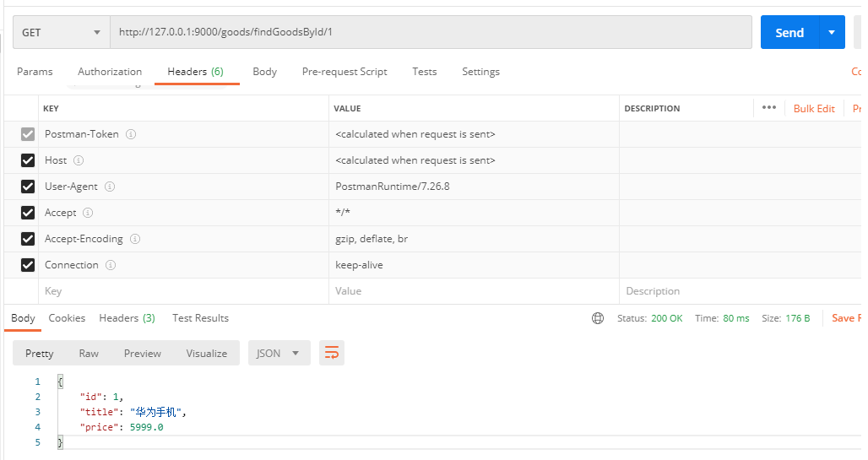
Task: Click the Bulk Edit link
Action: click(814, 109)
